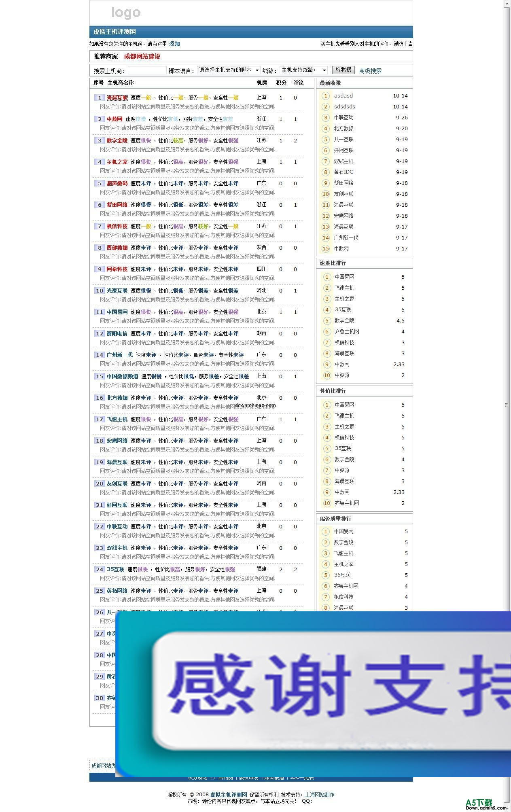
Task: Open 黄石IDC in 最新收录 list
Action: [x=343, y=172]
